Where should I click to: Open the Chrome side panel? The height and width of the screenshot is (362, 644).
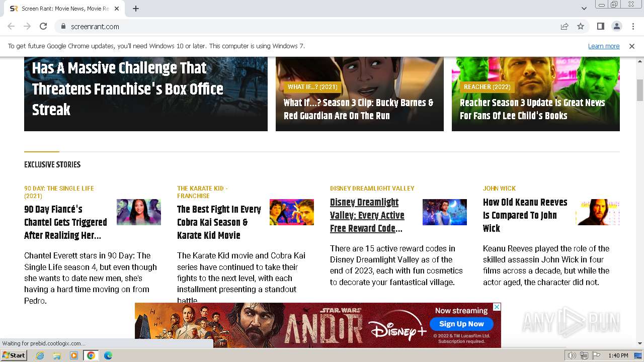[600, 26]
